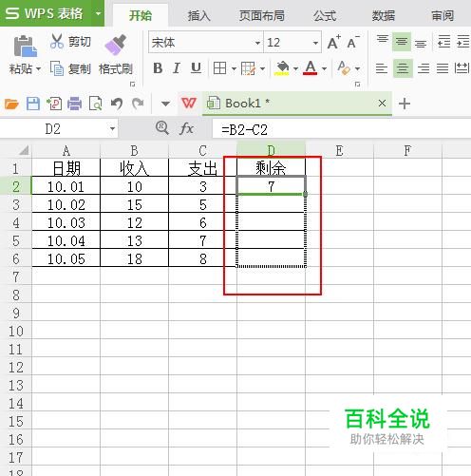Open clipboard group dialog launcher
The image size is (471, 476).
coord(133,85)
